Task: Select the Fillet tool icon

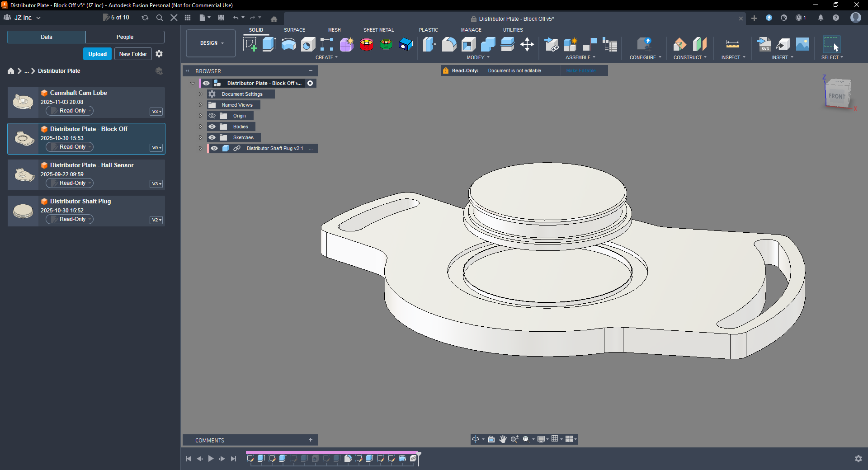Action: [x=449, y=44]
